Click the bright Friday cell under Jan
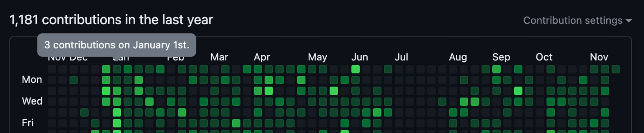 (x=117, y=123)
